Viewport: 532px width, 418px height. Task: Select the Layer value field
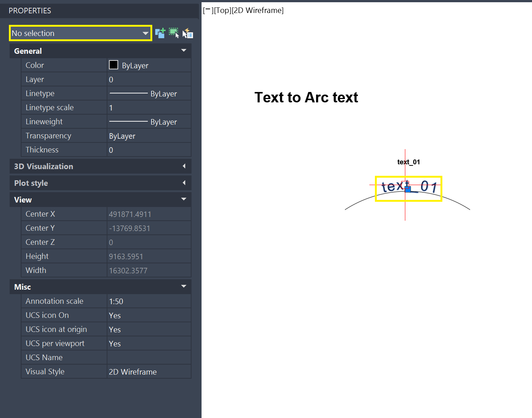149,79
